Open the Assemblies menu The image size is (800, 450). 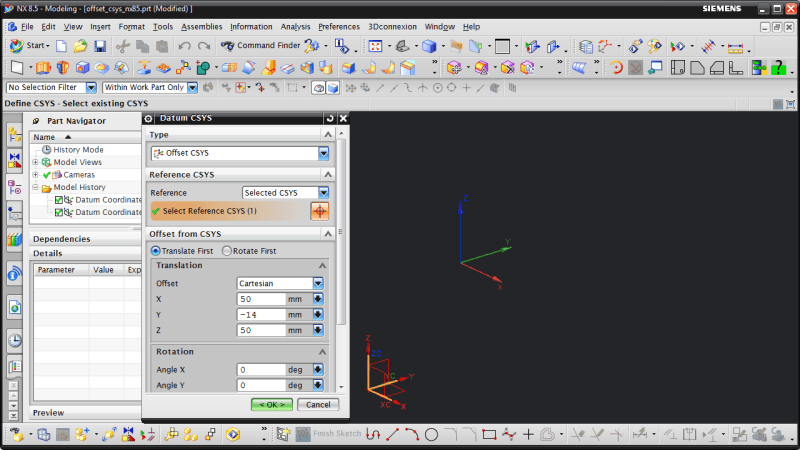202,26
